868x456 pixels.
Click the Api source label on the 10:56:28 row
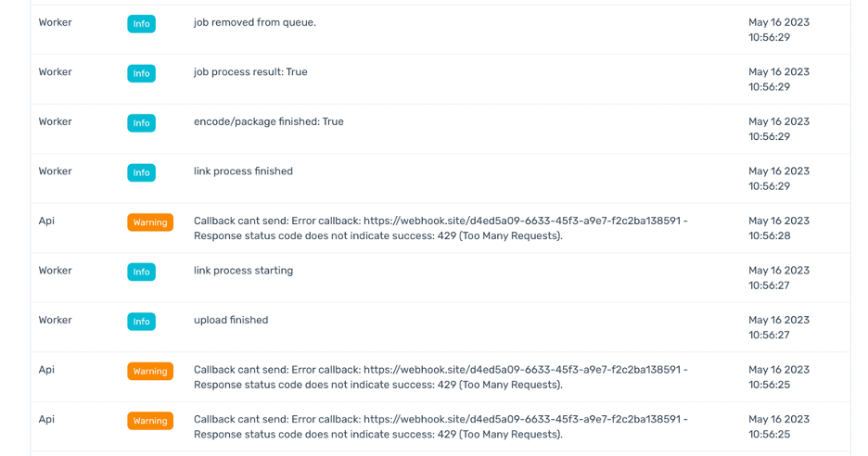(x=46, y=221)
